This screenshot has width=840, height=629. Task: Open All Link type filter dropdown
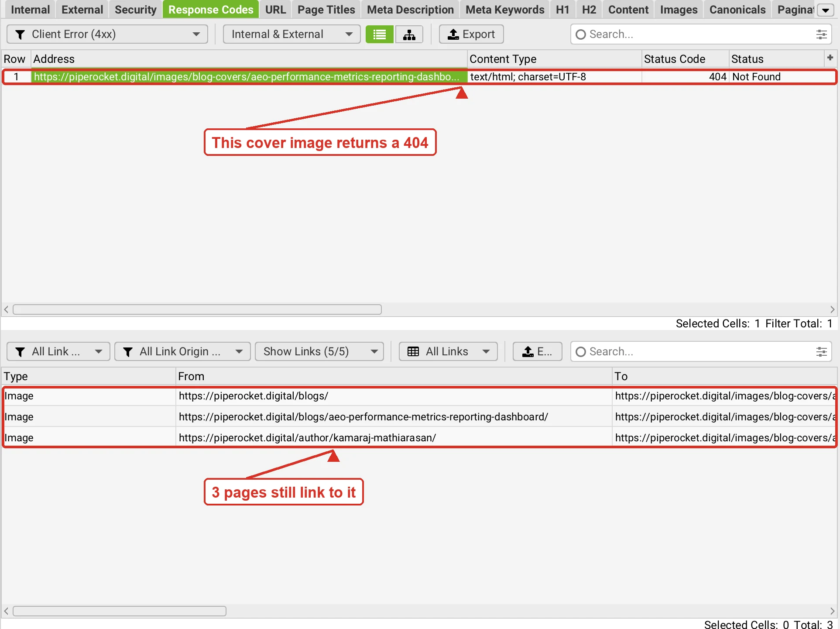click(58, 351)
